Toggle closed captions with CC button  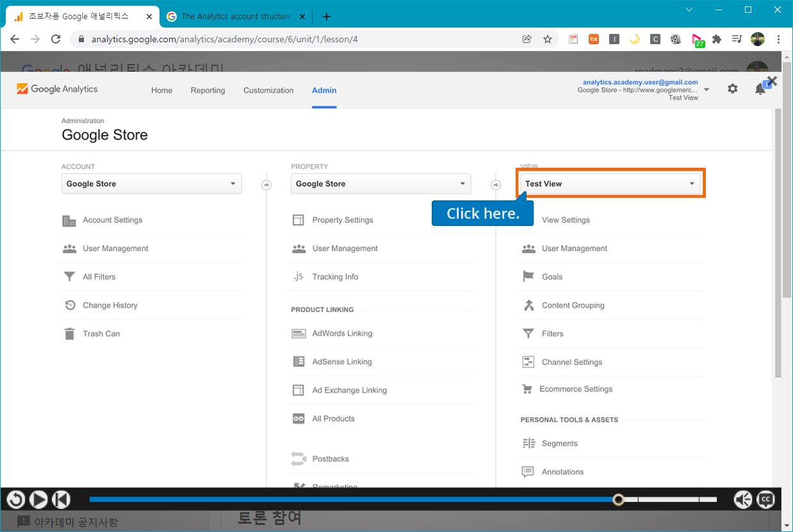765,499
